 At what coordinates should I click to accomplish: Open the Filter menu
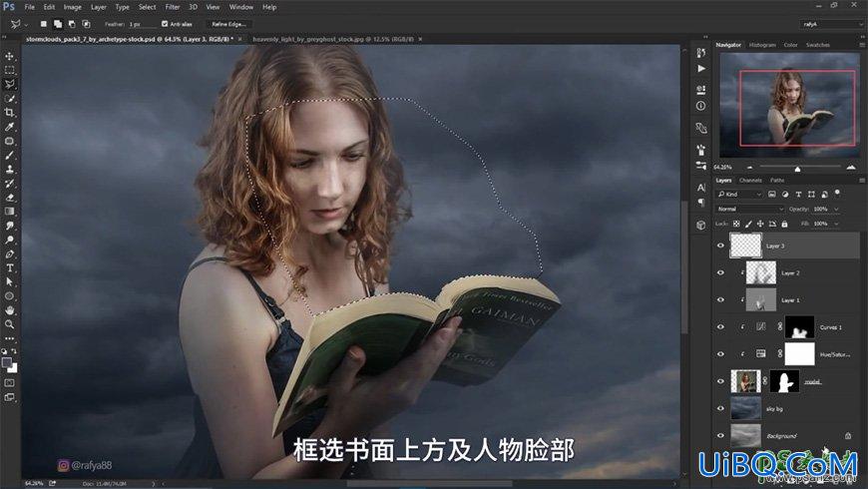point(173,7)
